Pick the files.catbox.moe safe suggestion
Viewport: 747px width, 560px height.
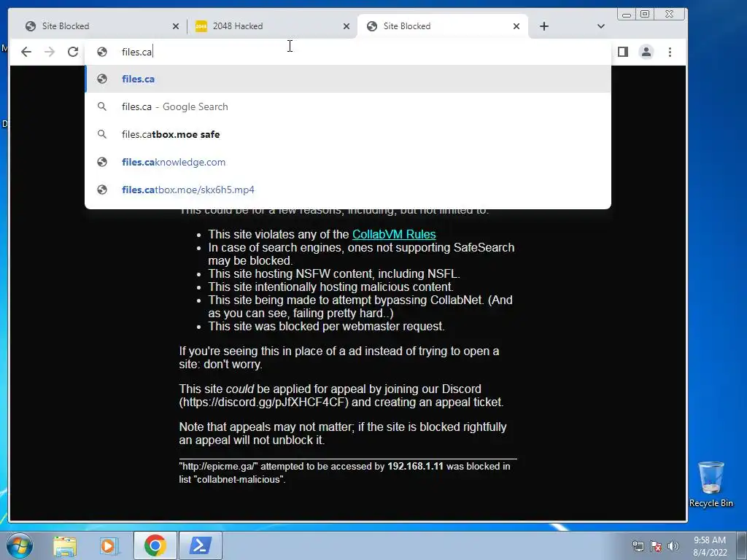pos(348,134)
